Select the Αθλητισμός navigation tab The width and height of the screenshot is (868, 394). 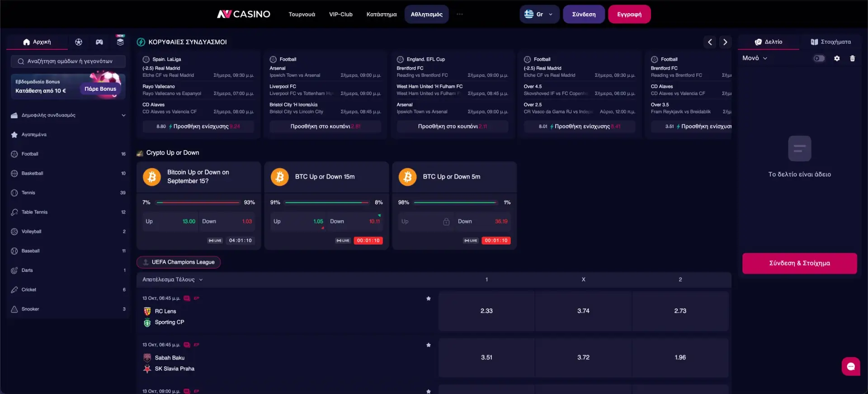coord(427,14)
